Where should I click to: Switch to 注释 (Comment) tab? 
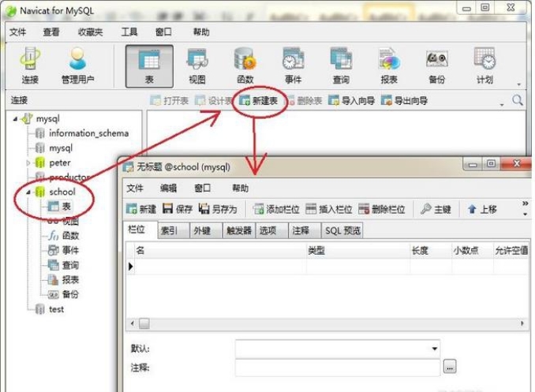tap(305, 230)
